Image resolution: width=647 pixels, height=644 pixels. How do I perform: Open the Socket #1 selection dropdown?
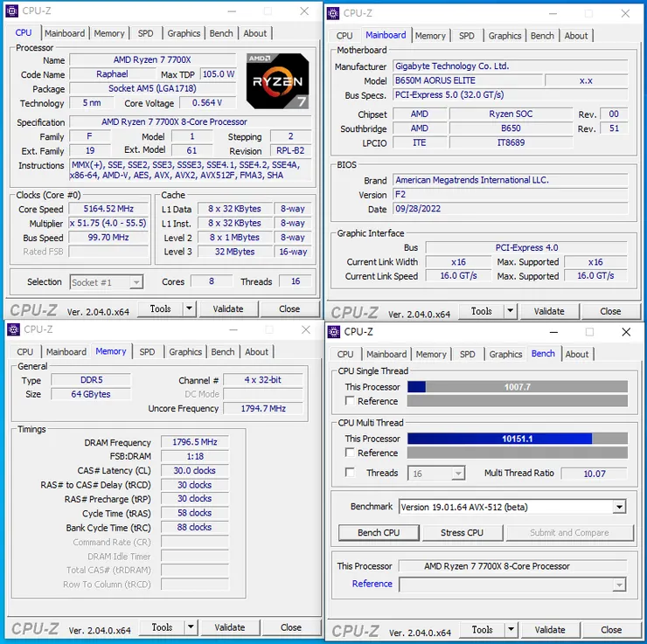[107, 282]
